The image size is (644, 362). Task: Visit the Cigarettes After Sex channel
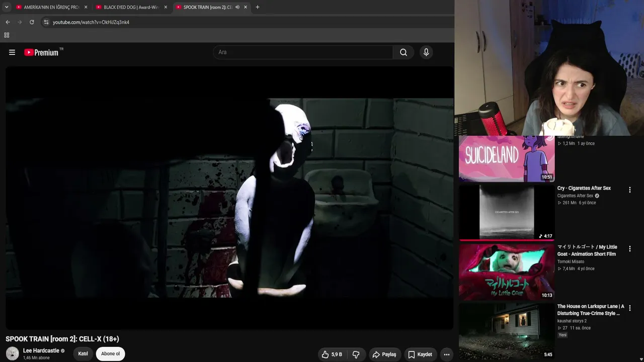point(575,196)
